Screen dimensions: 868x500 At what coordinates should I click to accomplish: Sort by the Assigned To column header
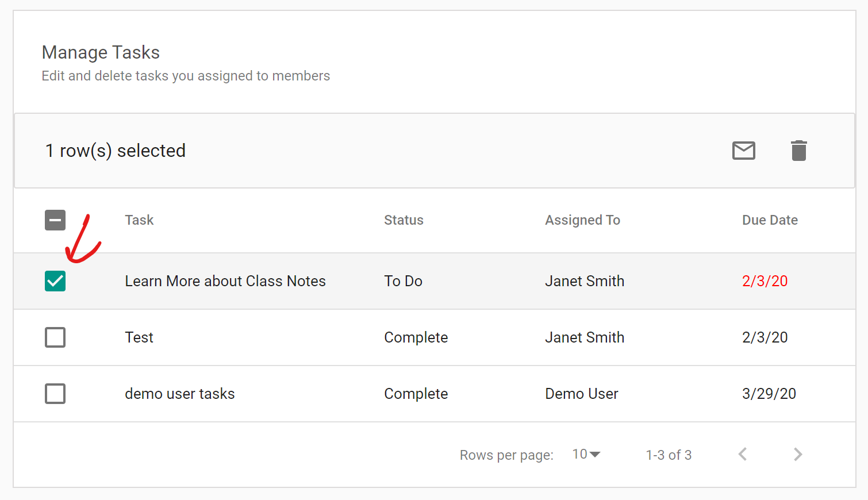coord(582,220)
